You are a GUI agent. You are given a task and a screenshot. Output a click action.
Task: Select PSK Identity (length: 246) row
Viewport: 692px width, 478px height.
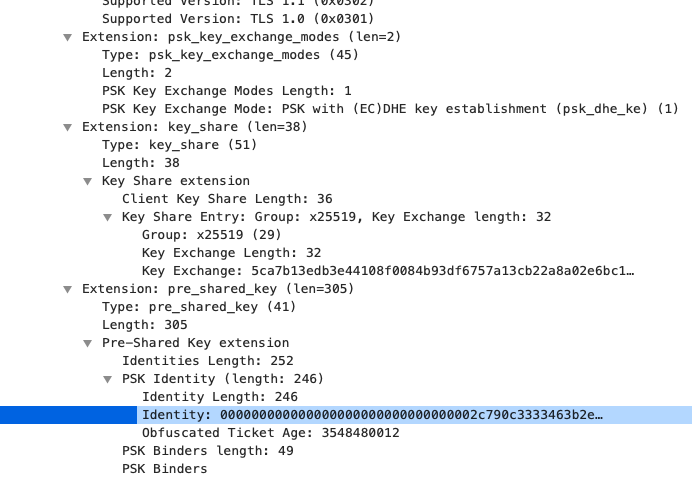tap(223, 379)
